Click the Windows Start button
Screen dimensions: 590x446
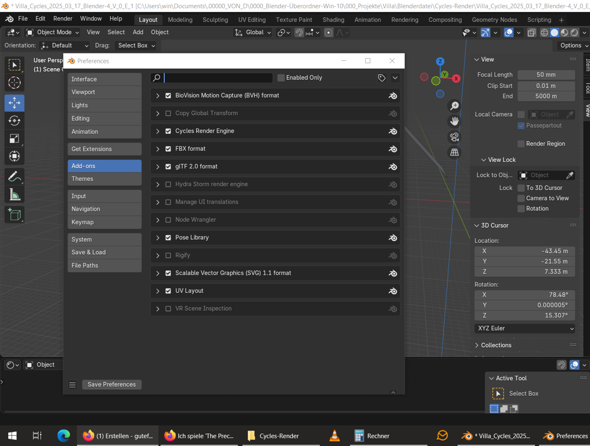click(x=12, y=436)
